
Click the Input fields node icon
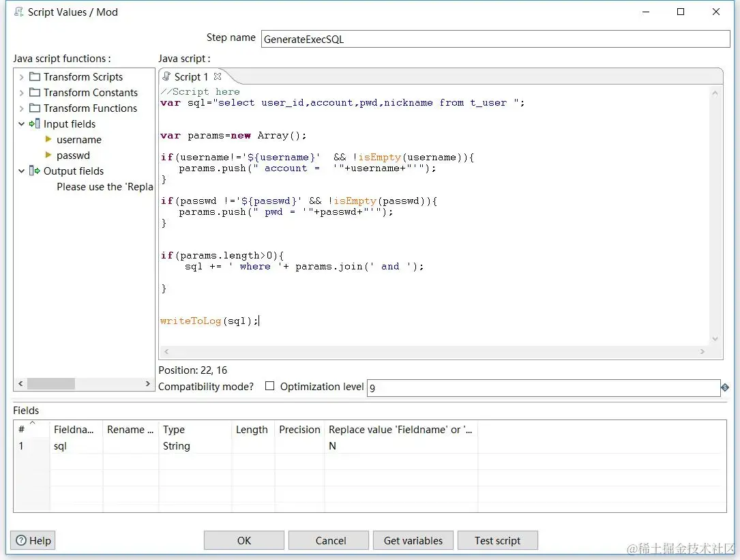pos(35,123)
